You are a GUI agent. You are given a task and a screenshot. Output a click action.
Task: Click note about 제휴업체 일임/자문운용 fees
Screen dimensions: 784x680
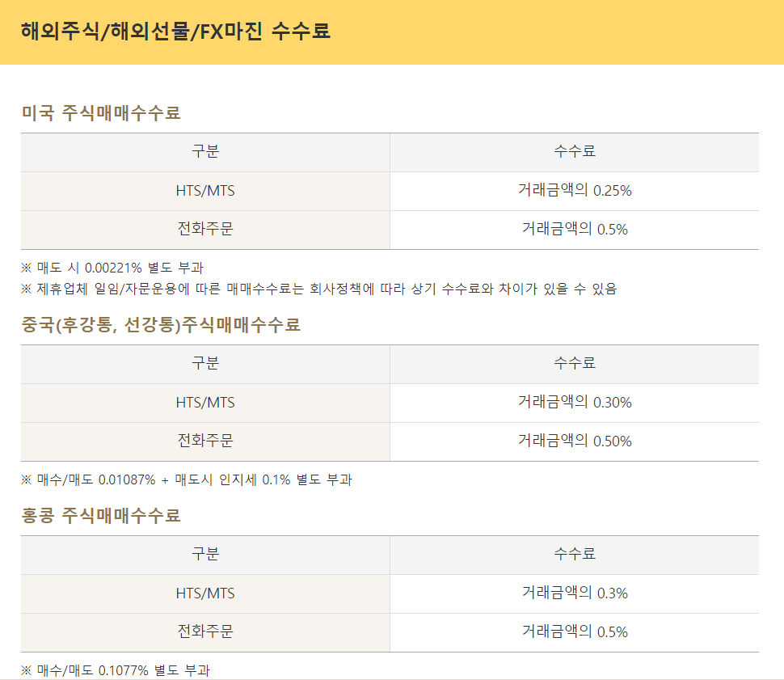pos(319,289)
